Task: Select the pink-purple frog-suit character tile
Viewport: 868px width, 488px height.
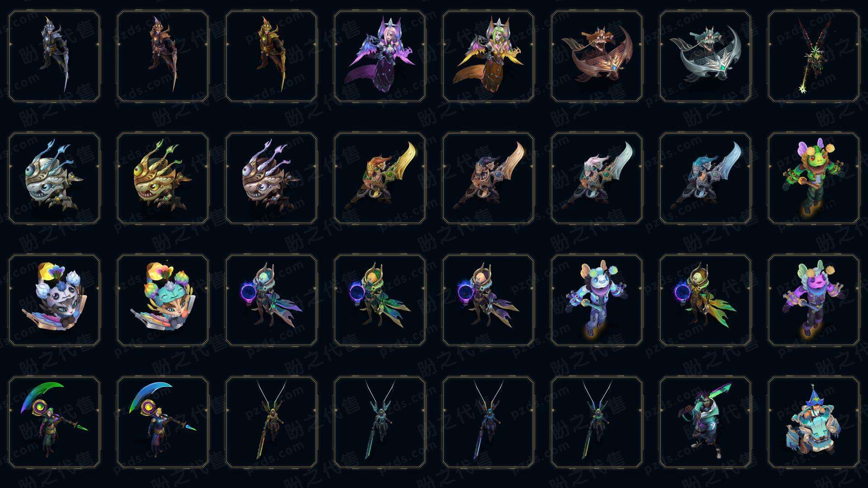Action: coord(814,300)
